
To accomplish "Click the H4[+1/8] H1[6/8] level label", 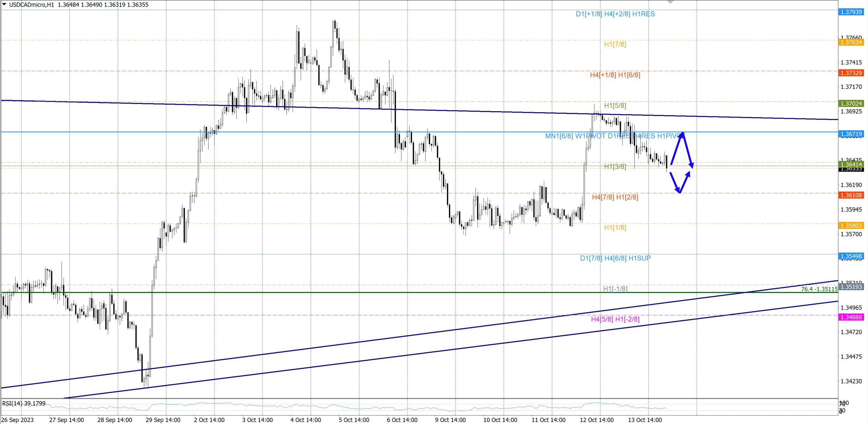I will (615, 75).
